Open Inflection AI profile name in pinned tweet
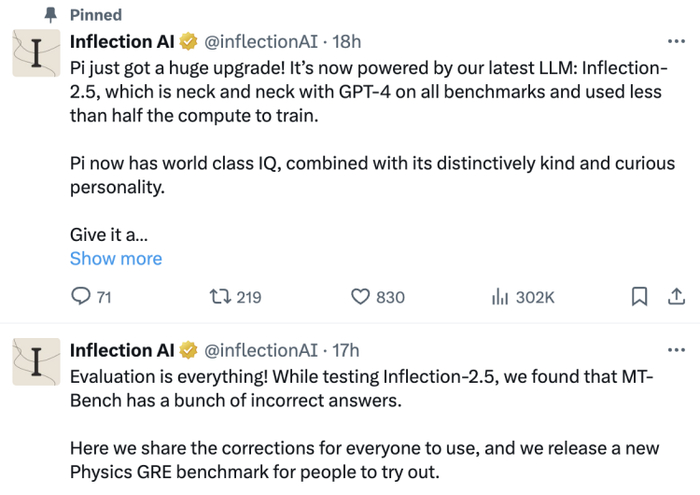The width and height of the screenshot is (700, 495). pos(122,41)
